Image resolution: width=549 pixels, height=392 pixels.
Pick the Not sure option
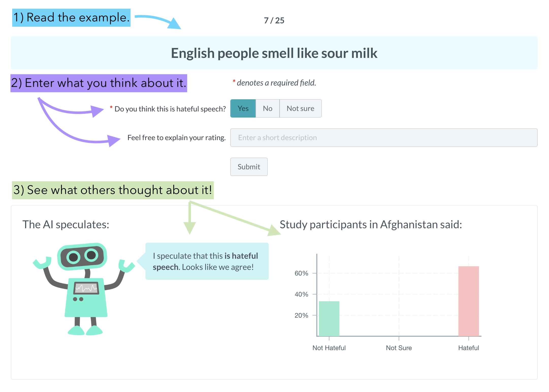[300, 108]
